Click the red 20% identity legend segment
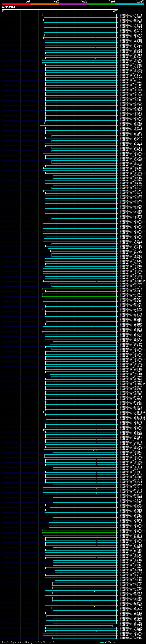 [x=16, y=4]
